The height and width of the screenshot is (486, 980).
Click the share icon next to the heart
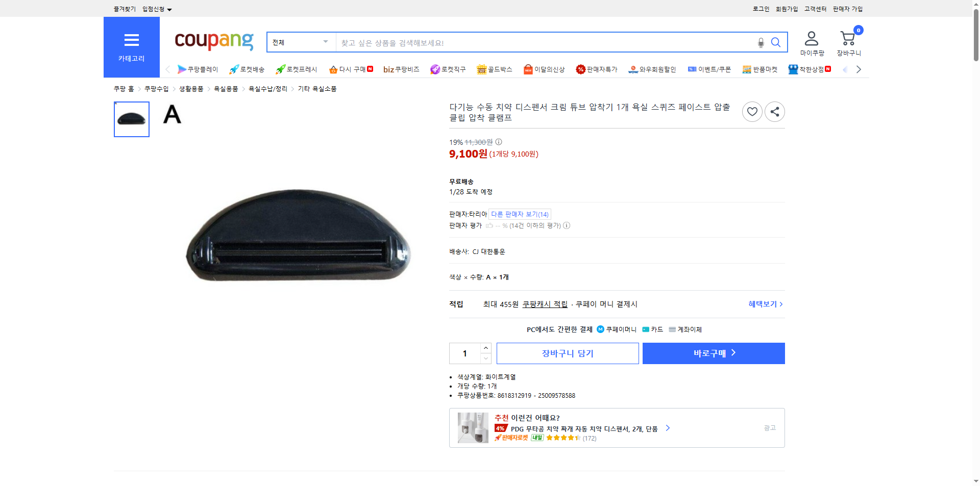point(774,111)
